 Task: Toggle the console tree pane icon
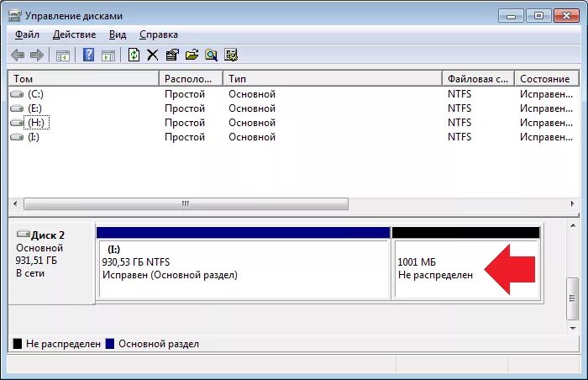tap(63, 55)
